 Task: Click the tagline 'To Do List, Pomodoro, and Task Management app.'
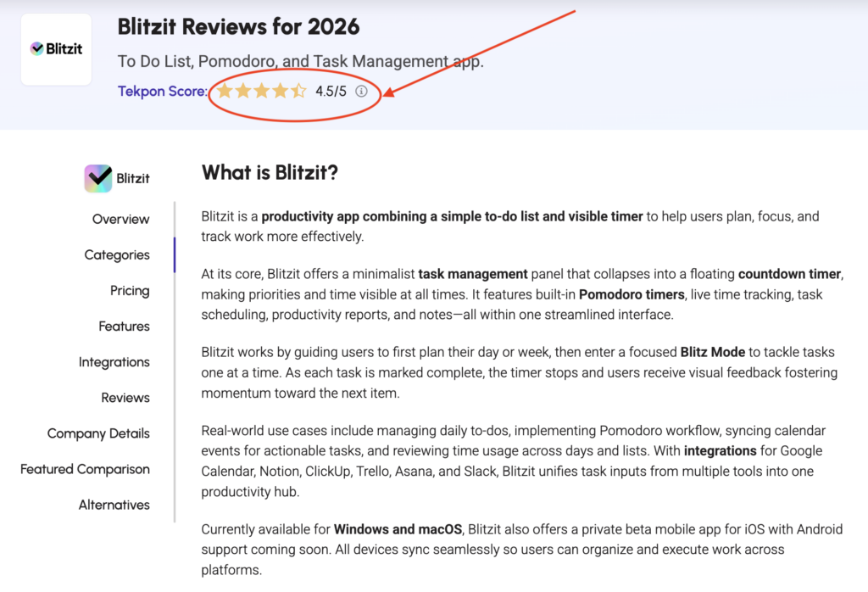point(301,61)
